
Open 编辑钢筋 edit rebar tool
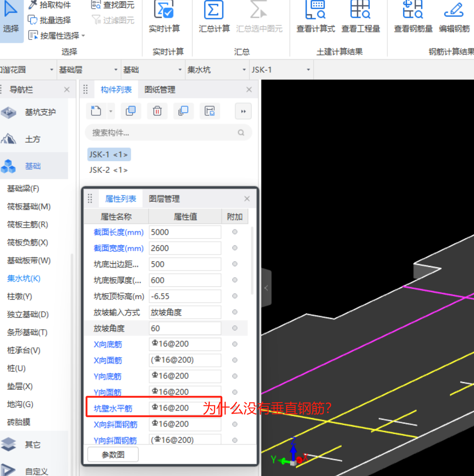pyautogui.click(x=454, y=17)
